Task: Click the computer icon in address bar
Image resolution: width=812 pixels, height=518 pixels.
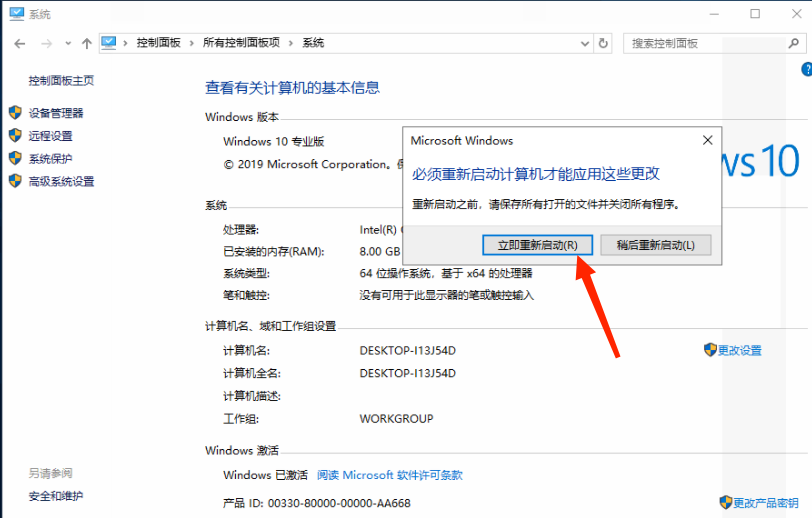Action: pos(109,42)
